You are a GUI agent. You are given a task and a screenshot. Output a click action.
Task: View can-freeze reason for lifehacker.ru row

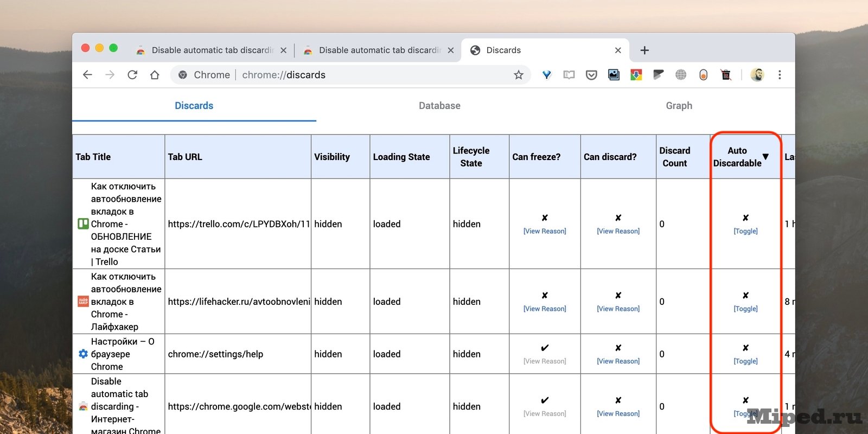[x=545, y=309]
